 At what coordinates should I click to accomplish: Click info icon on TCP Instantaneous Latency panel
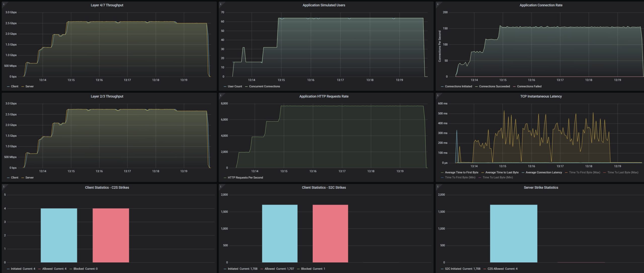coord(438,95)
